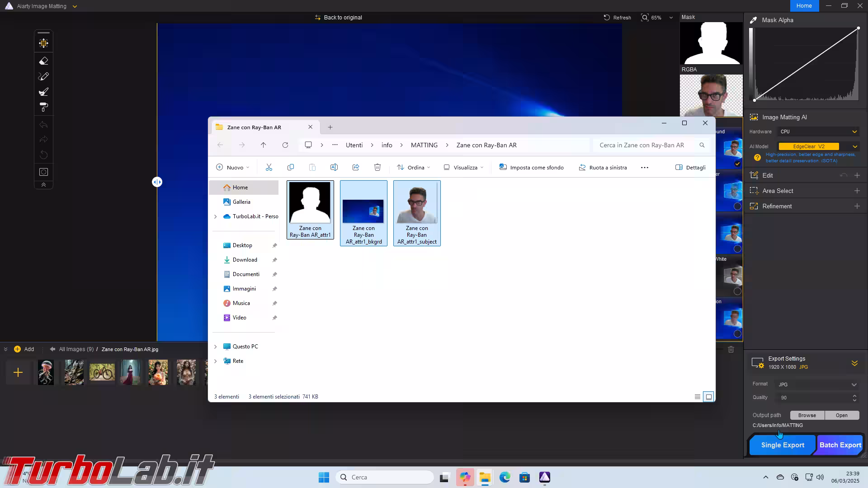Click the Single Export button
The width and height of the screenshot is (868, 488).
[x=783, y=445]
